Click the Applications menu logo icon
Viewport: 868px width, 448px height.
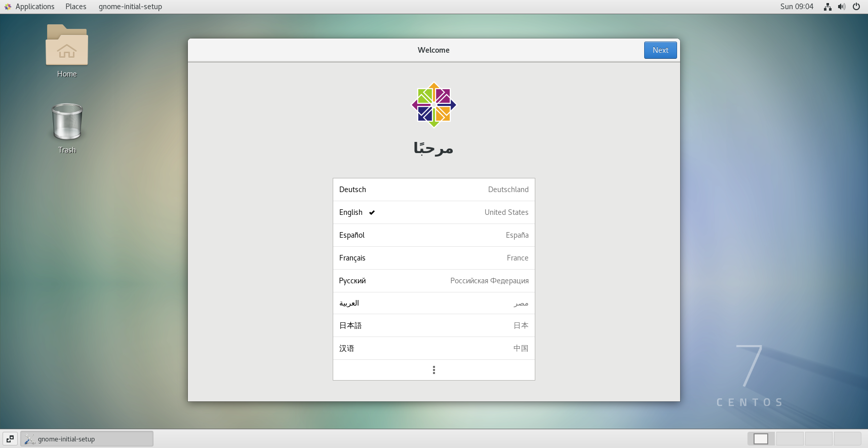[x=8, y=7]
